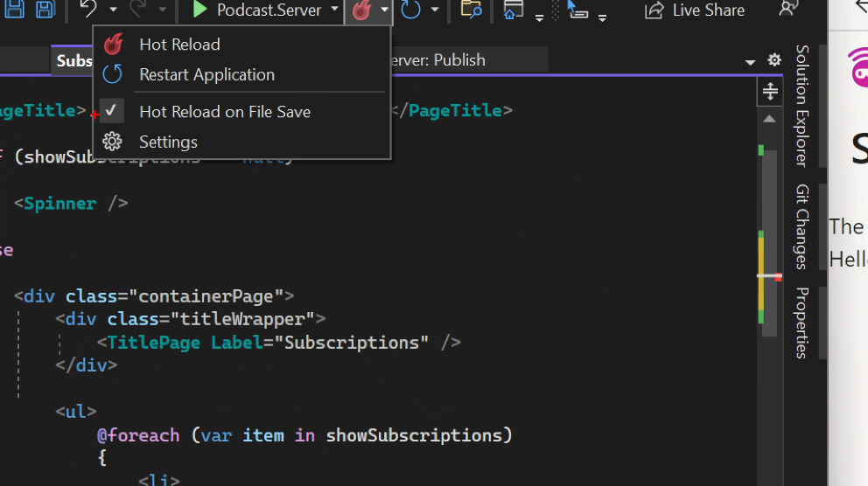
Task: Choose Restart Application from the menu
Action: coord(206,75)
